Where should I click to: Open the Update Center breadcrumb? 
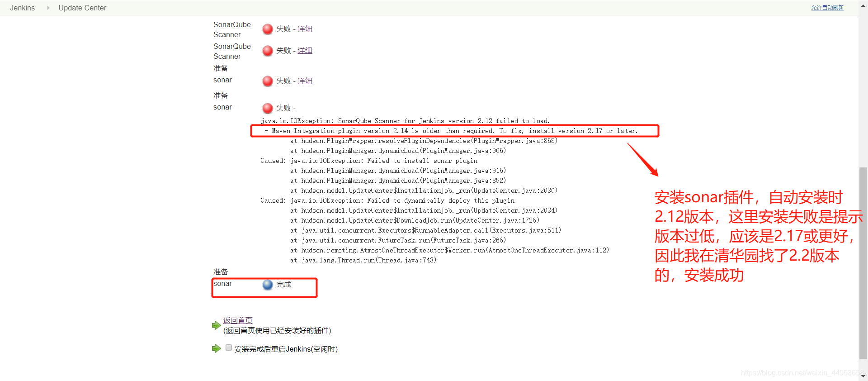click(82, 8)
